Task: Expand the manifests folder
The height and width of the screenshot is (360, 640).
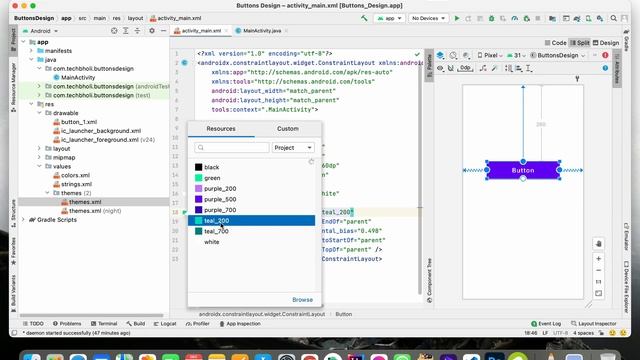Action: click(31, 51)
